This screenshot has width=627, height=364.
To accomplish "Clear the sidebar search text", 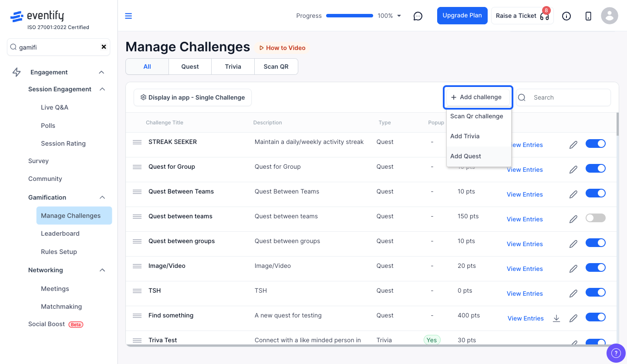I will click(104, 47).
